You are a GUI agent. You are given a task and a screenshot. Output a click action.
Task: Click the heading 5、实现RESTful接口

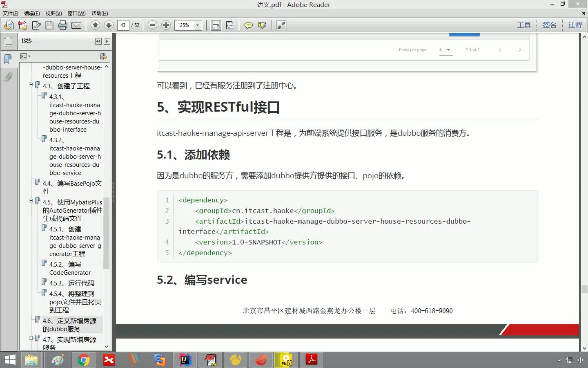click(x=218, y=107)
